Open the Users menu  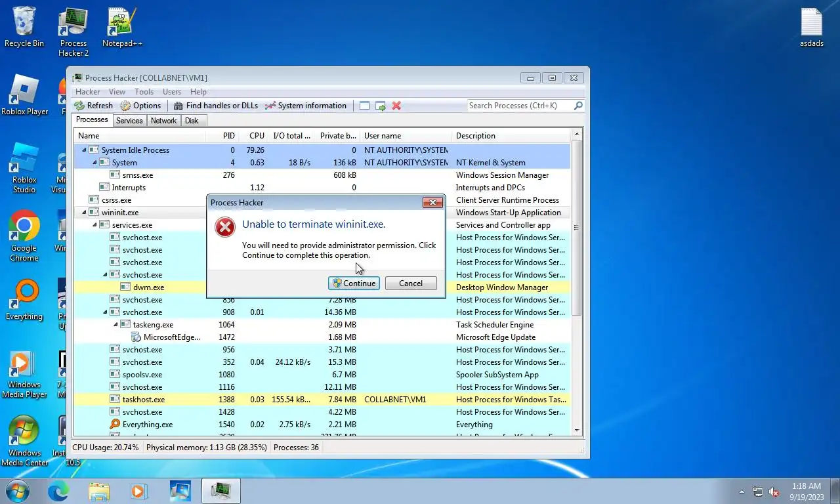pyautogui.click(x=172, y=92)
